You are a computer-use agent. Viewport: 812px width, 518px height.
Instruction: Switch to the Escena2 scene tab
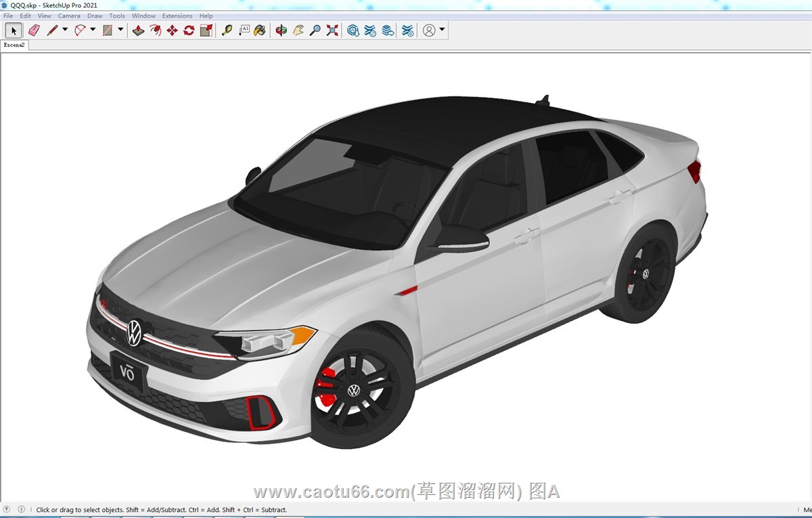click(x=14, y=45)
